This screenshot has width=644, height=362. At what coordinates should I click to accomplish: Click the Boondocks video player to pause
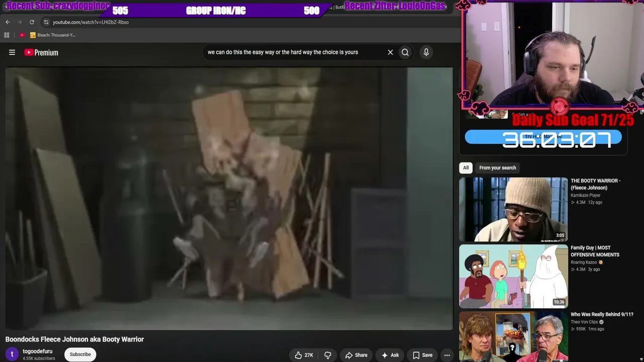coord(229,199)
